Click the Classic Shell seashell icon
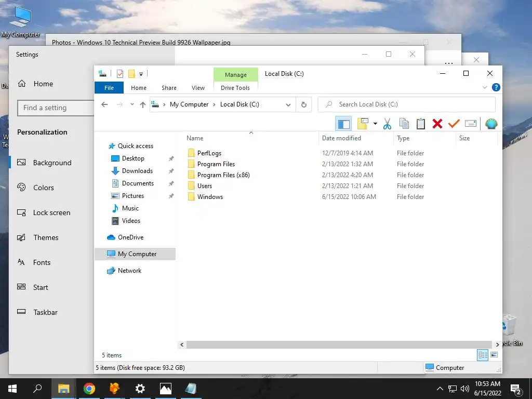This screenshot has width=532, height=399. pyautogui.click(x=491, y=124)
